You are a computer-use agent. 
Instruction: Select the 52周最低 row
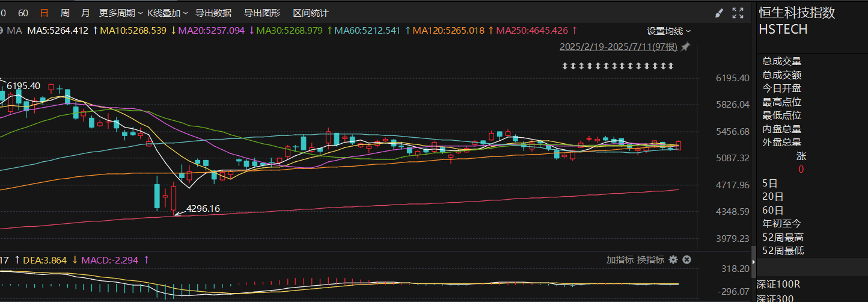783,250
